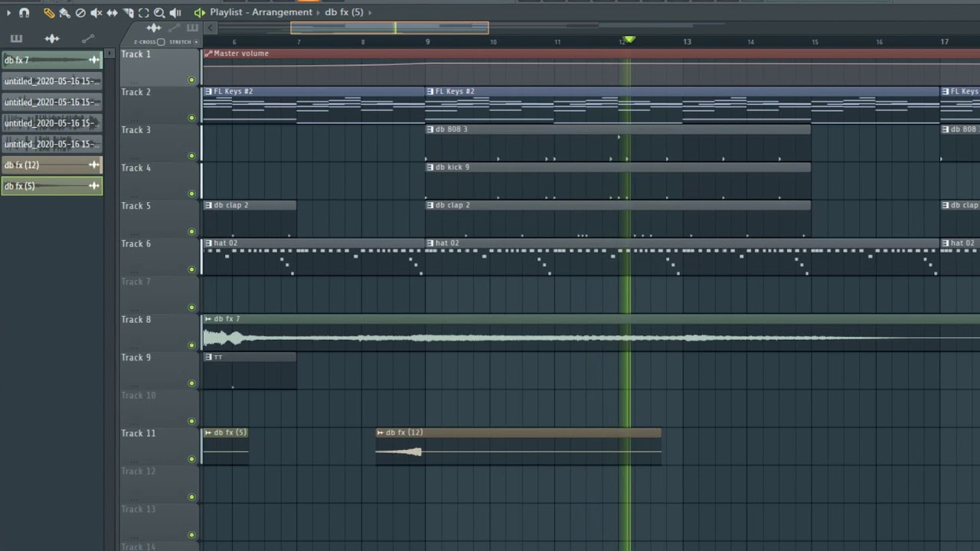The image size is (980, 551).
Task: Open clip menu of 'db fx (12)' audio clip
Action: coord(381,432)
